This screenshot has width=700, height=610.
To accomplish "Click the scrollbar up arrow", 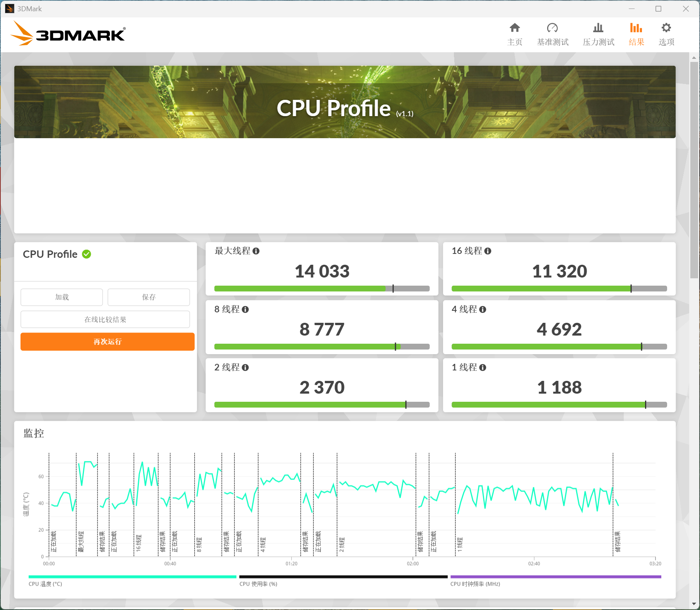I will 694,57.
